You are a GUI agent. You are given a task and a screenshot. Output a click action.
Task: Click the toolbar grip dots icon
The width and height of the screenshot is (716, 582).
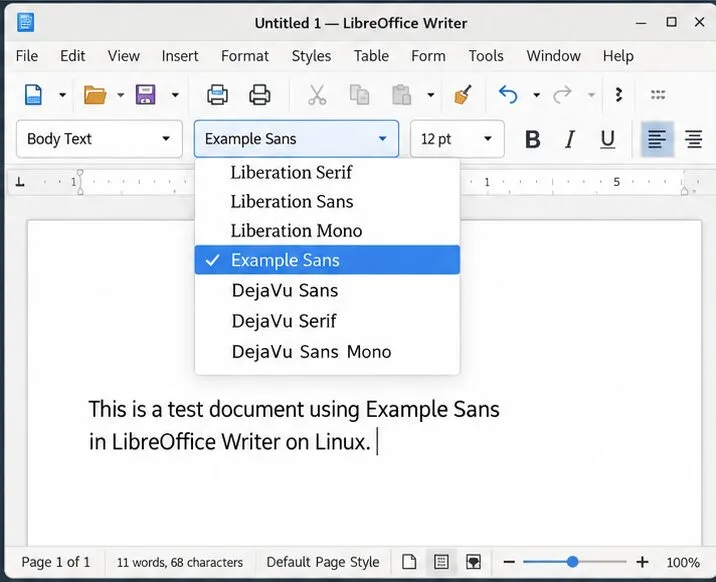[658, 95]
